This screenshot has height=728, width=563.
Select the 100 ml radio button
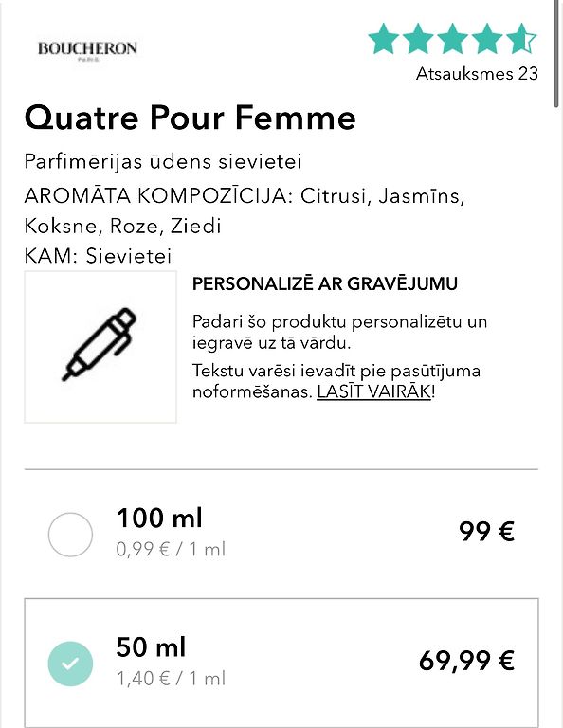tap(70, 535)
